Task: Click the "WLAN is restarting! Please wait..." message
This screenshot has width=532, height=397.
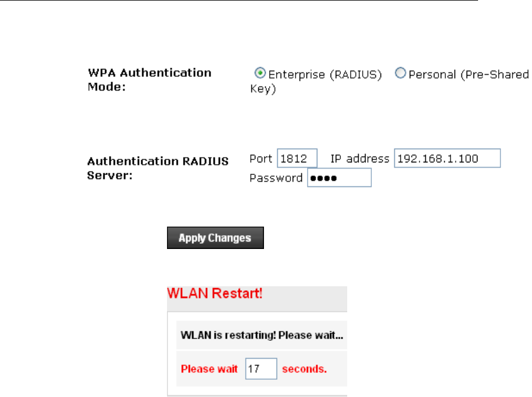Action: click(x=262, y=334)
